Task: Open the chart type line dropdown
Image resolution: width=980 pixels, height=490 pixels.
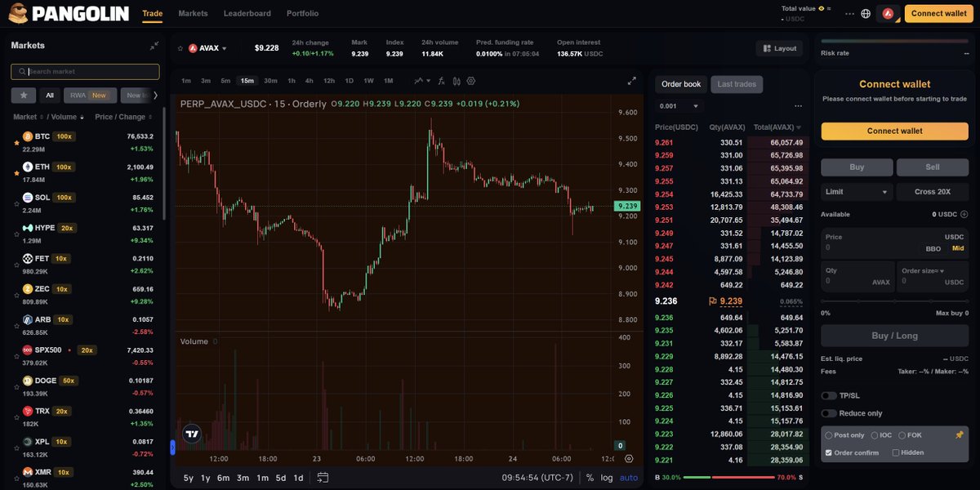Action: pos(421,81)
